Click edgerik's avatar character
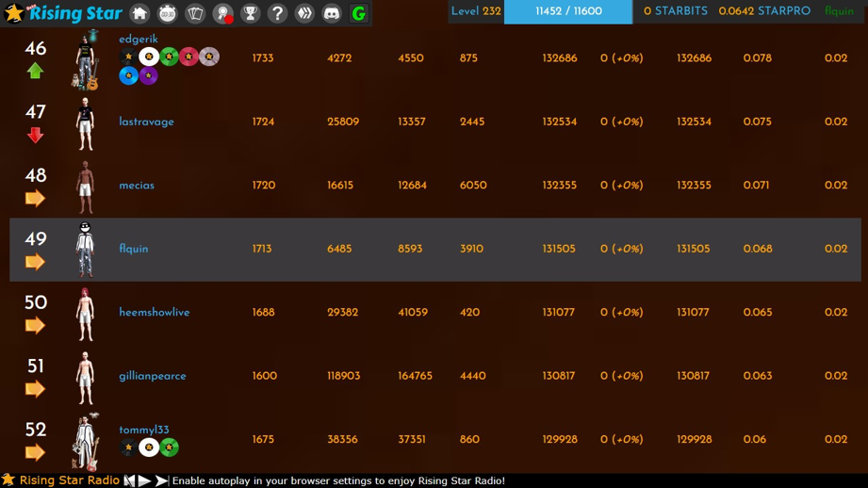The image size is (868, 488). click(x=86, y=59)
